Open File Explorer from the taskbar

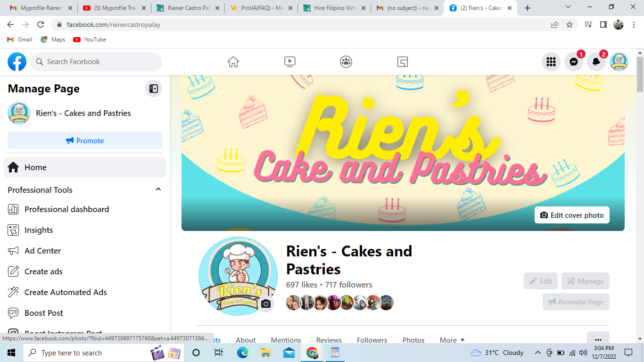265,353
